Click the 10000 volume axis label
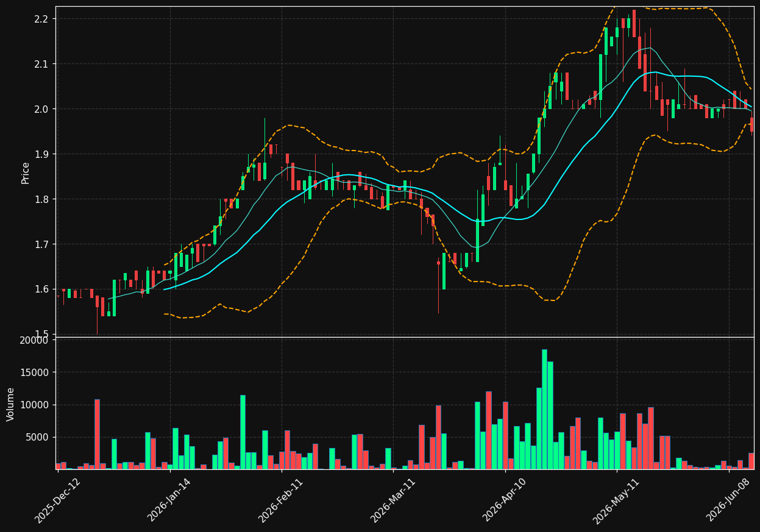Image resolution: width=760 pixels, height=532 pixels. pyautogui.click(x=34, y=405)
